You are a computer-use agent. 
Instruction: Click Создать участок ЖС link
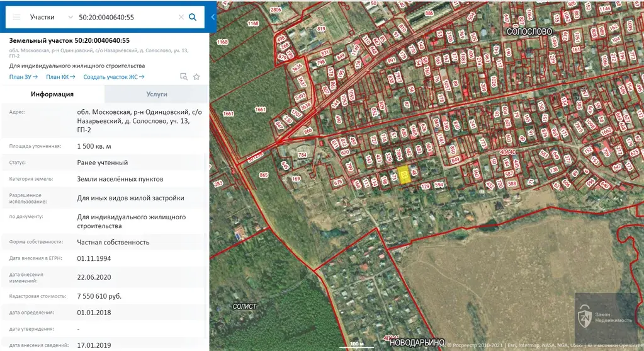coord(113,77)
